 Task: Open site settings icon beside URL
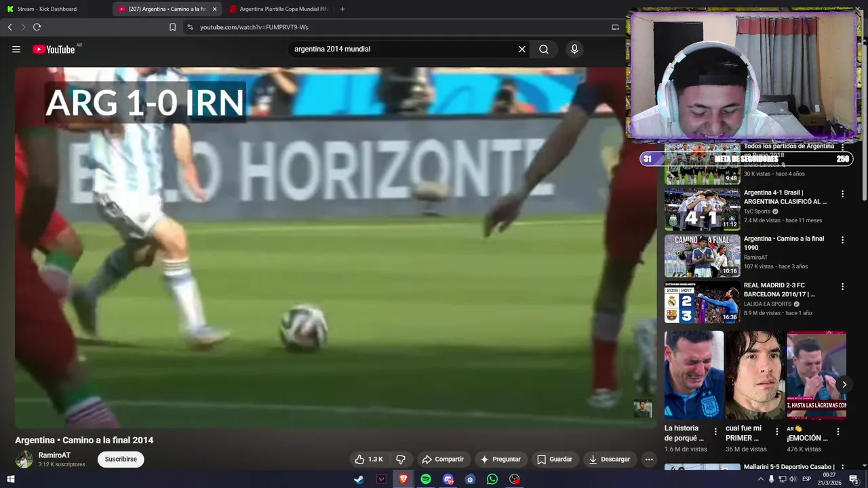coord(190,27)
